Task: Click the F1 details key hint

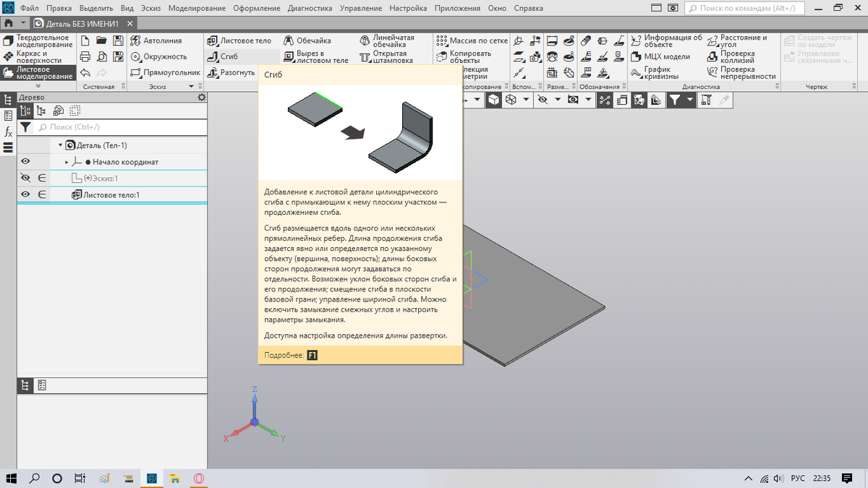Action: point(312,355)
